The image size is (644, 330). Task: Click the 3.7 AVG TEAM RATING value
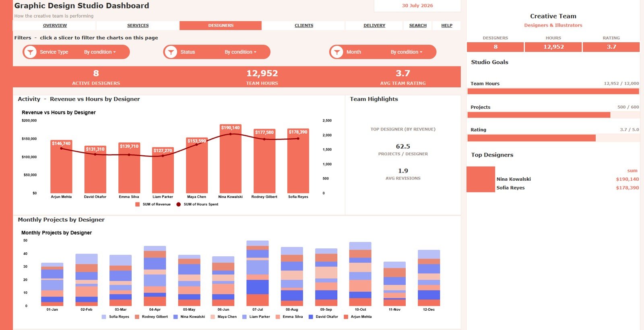[403, 73]
